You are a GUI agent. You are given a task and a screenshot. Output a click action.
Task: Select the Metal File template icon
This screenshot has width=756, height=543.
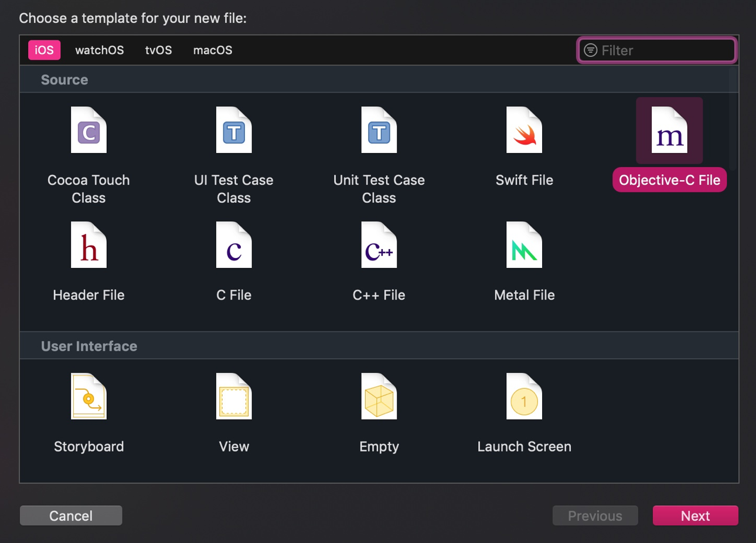(x=525, y=245)
